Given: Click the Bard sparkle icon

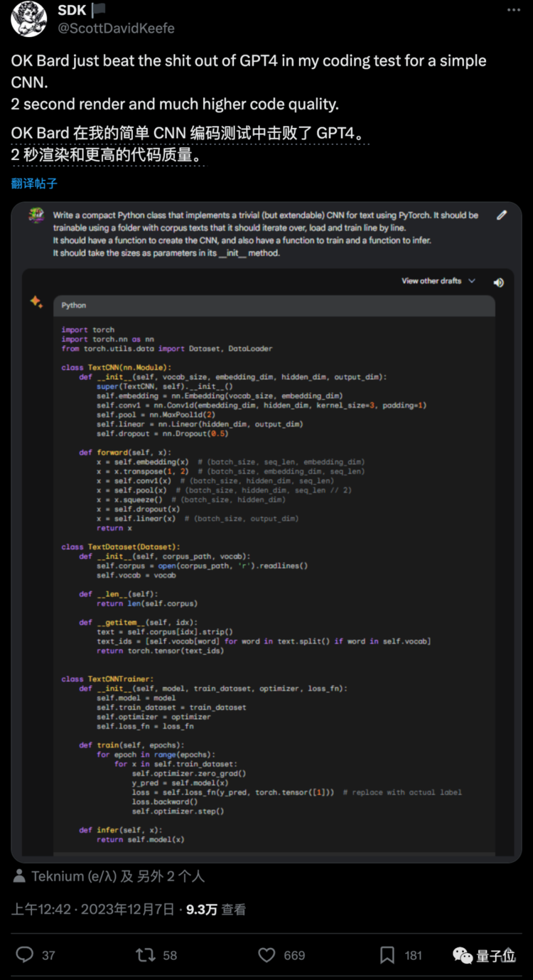Looking at the screenshot, I should point(36,302).
